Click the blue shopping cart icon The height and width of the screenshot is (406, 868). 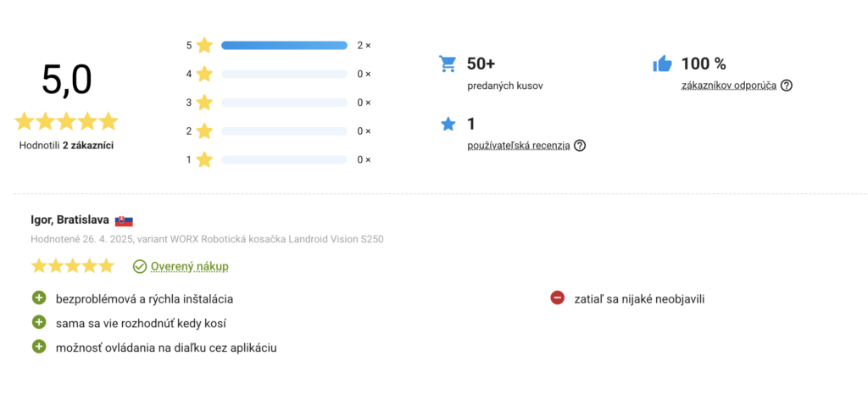click(x=448, y=64)
